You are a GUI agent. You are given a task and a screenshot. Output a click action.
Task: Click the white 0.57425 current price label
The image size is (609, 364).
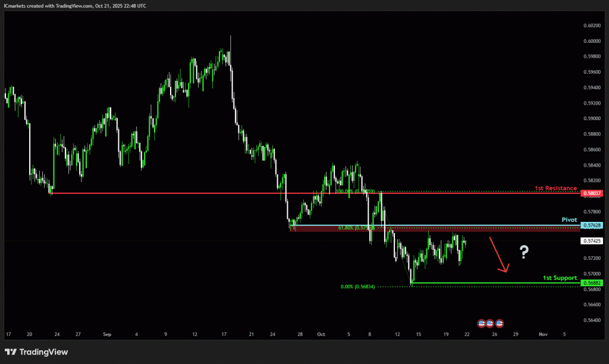pyautogui.click(x=591, y=241)
